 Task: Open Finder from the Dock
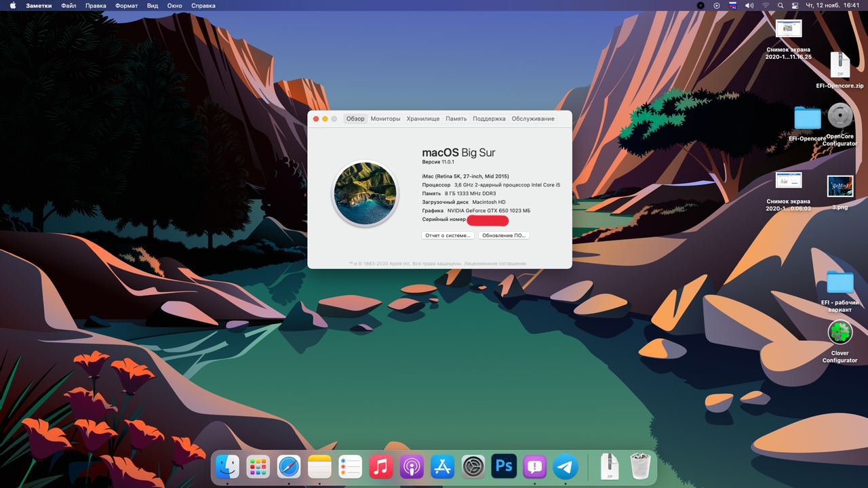227,466
